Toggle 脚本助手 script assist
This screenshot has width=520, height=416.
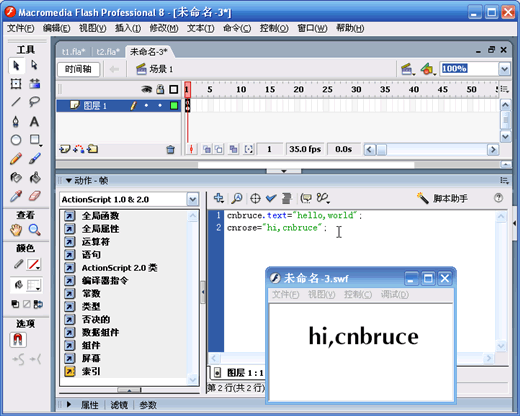pos(442,198)
